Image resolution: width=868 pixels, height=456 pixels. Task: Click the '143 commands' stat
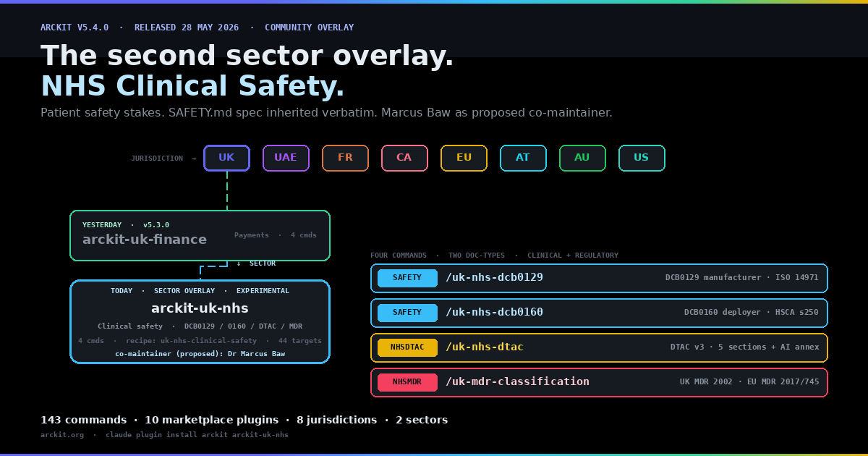(84, 420)
